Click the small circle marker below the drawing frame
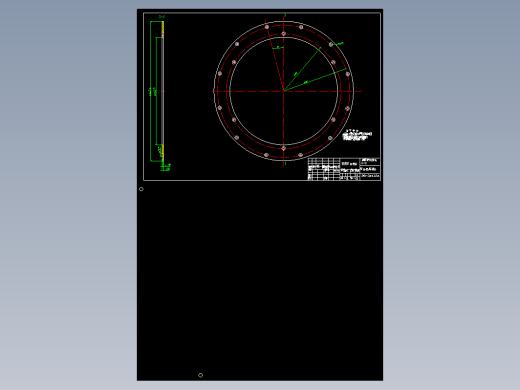The height and width of the screenshot is (390, 520). [141, 189]
